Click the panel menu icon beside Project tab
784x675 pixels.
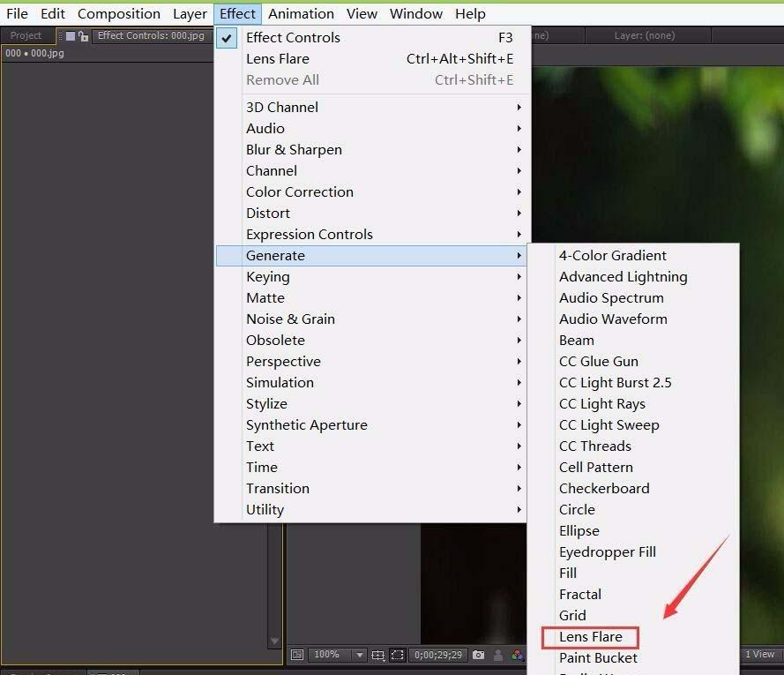pyautogui.click(x=71, y=36)
